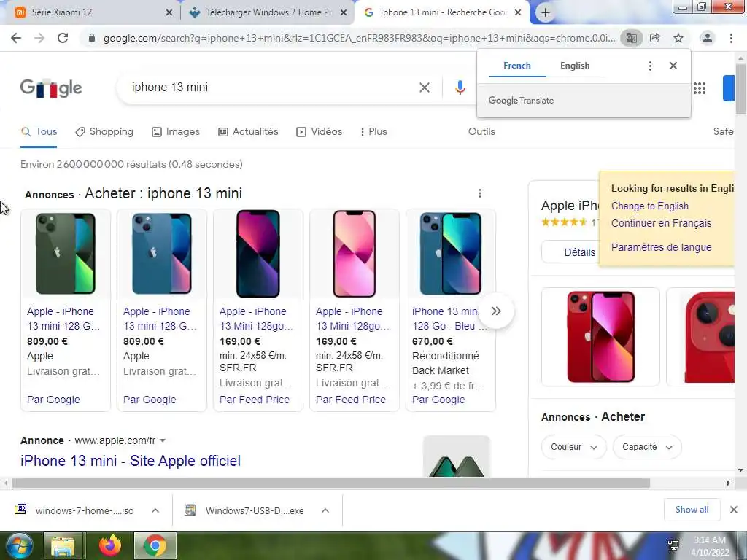Click the network tray icon
Screen dimensions: 747x560
673,545
